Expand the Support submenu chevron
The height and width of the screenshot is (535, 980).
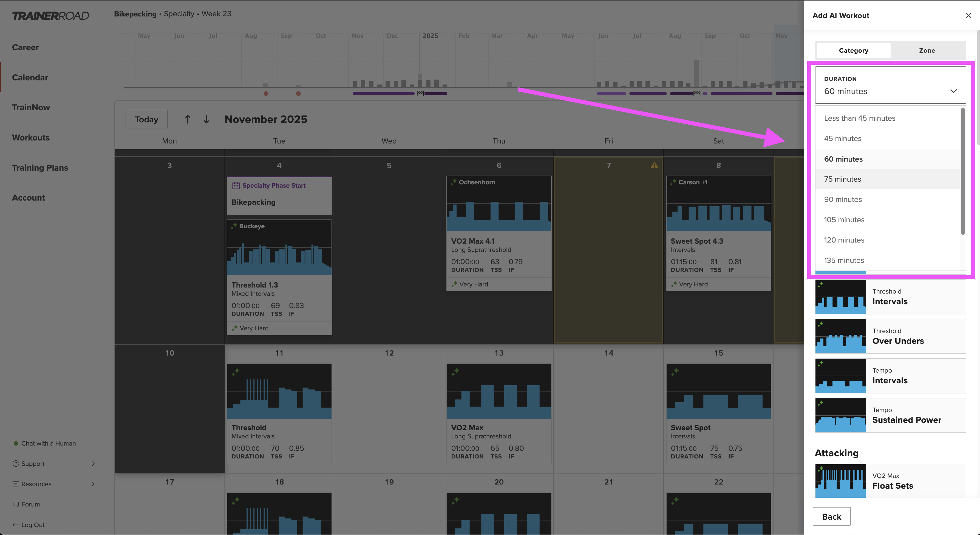coord(93,463)
